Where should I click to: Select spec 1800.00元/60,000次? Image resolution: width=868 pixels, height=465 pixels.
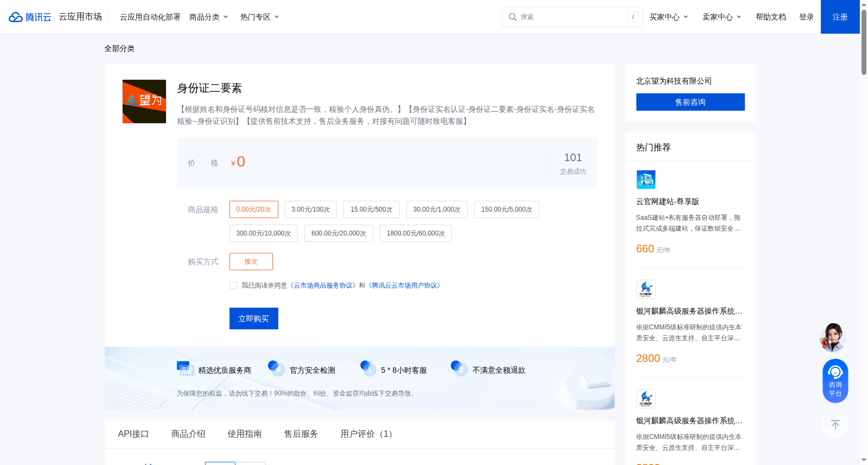[416, 233]
